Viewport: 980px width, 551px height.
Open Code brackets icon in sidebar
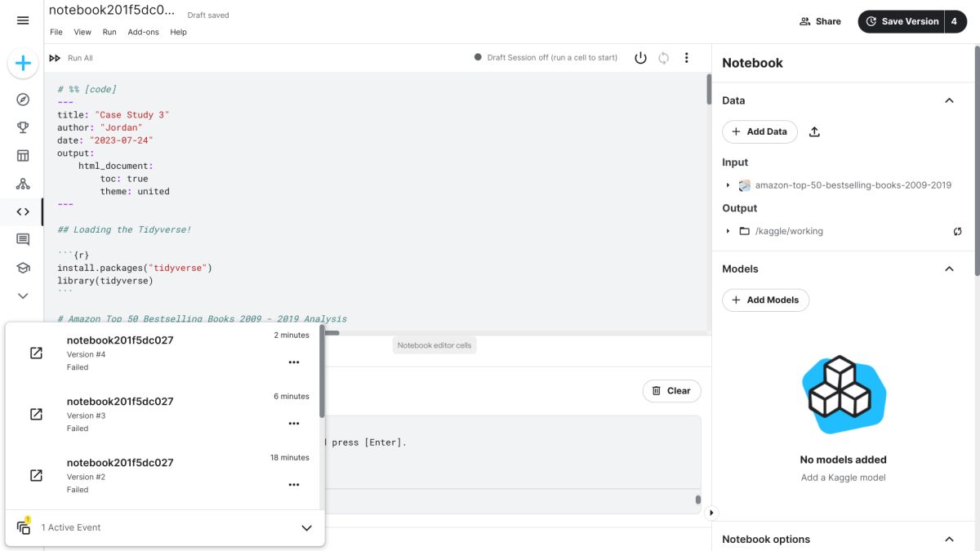coord(23,211)
